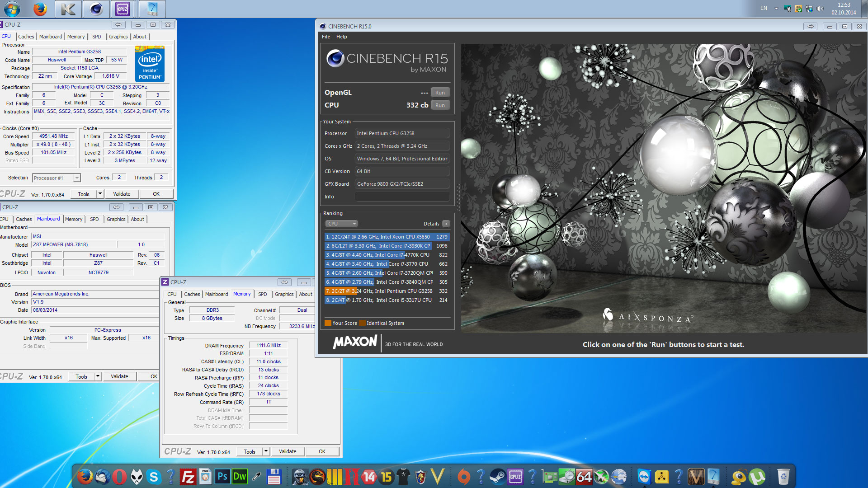Open the disk benchmark stopwatch dock icon
The width and height of the screenshot is (868, 488).
point(567,476)
